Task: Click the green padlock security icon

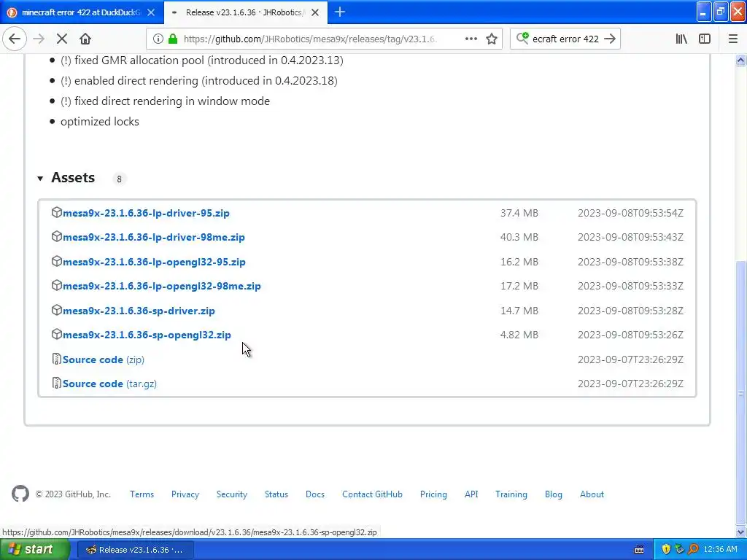Action: pyautogui.click(x=173, y=39)
